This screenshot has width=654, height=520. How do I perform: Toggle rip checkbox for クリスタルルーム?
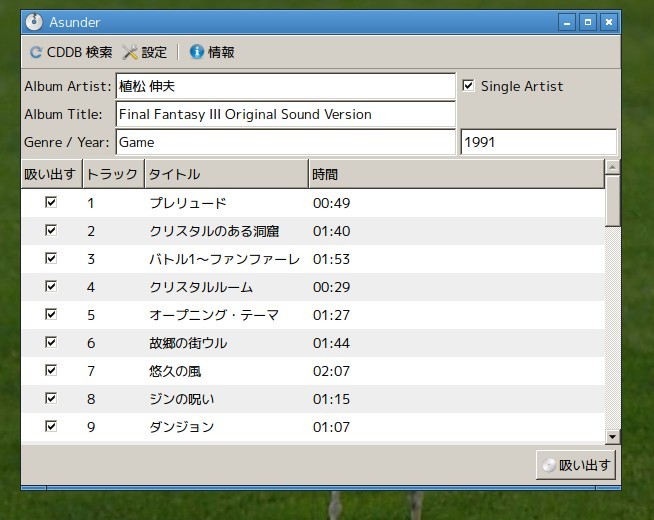click(51, 286)
